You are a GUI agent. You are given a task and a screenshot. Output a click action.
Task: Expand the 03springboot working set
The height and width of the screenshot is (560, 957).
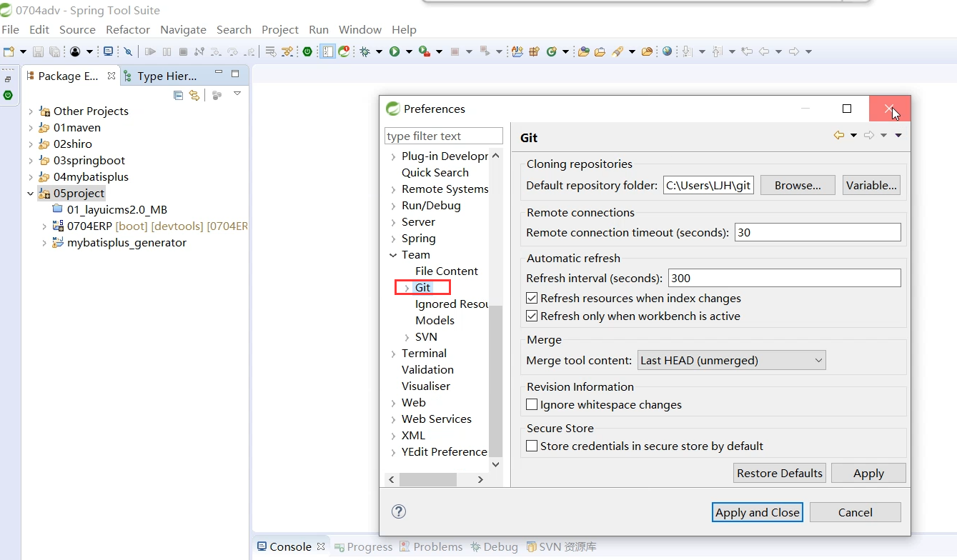coord(30,161)
